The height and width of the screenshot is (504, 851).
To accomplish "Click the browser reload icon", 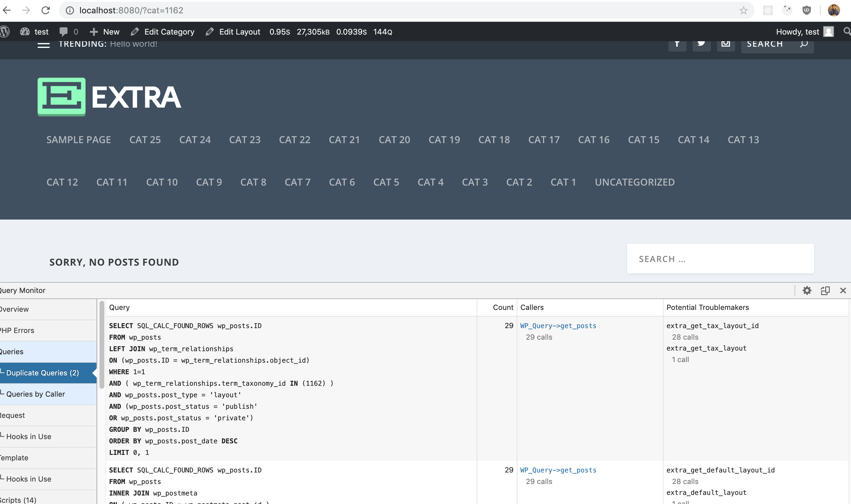I will 45,10.
